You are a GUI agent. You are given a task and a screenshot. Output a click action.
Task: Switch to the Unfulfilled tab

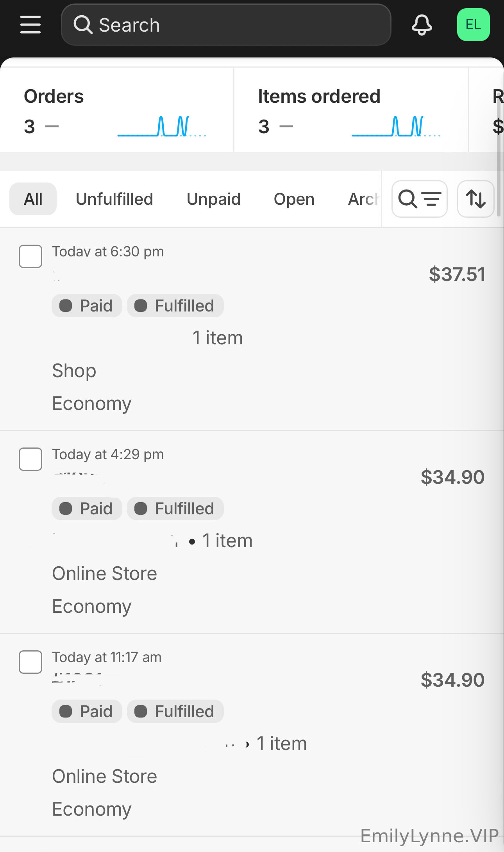pos(114,199)
